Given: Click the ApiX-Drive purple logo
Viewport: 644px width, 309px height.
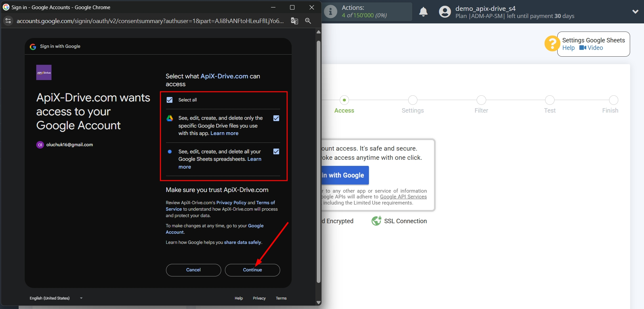Looking at the screenshot, I should pos(43,72).
